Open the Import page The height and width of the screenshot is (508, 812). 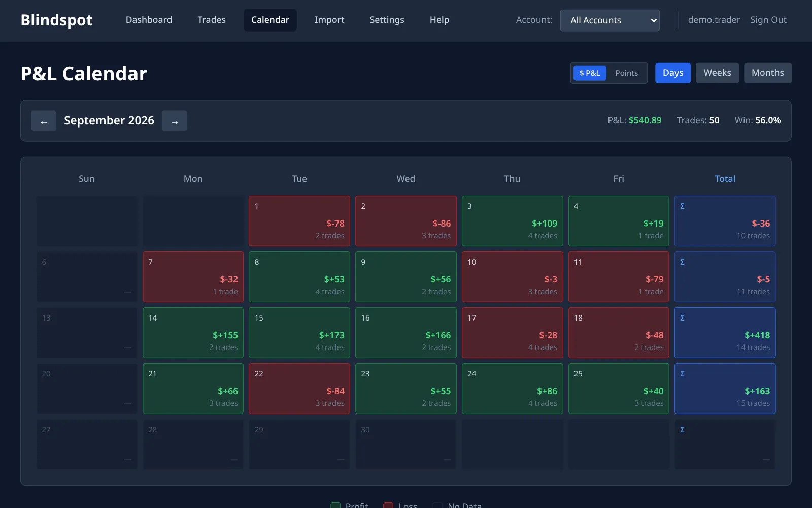[x=329, y=20]
